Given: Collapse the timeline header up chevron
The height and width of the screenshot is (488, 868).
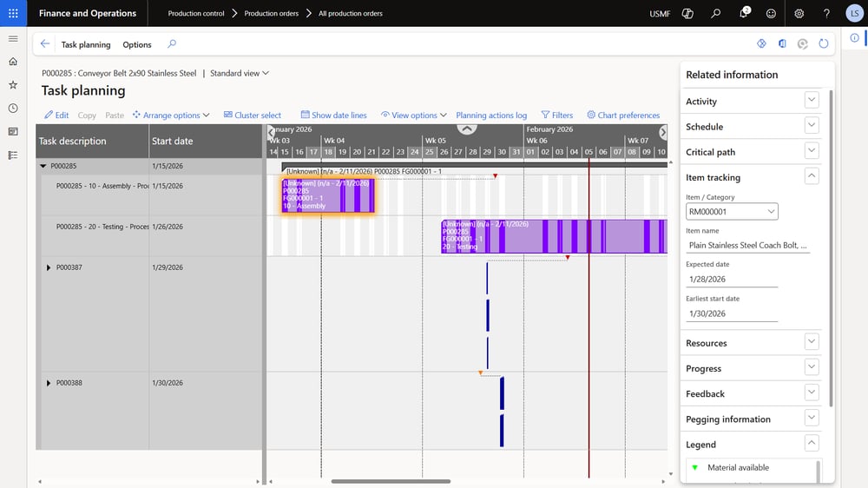Looking at the screenshot, I should coord(467,129).
